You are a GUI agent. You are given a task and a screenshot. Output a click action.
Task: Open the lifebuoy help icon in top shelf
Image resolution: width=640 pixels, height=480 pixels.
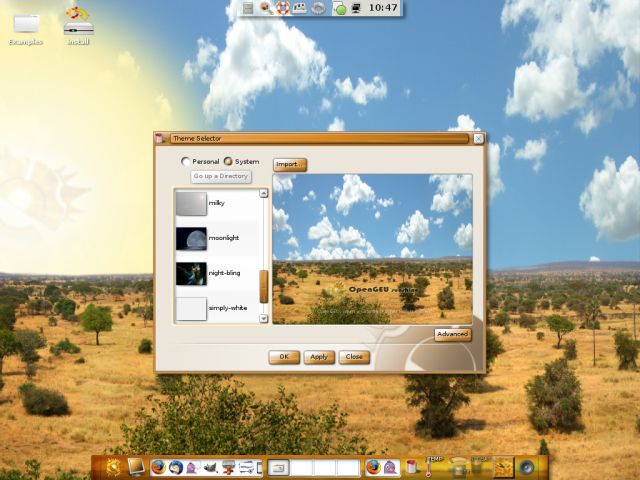point(283,8)
